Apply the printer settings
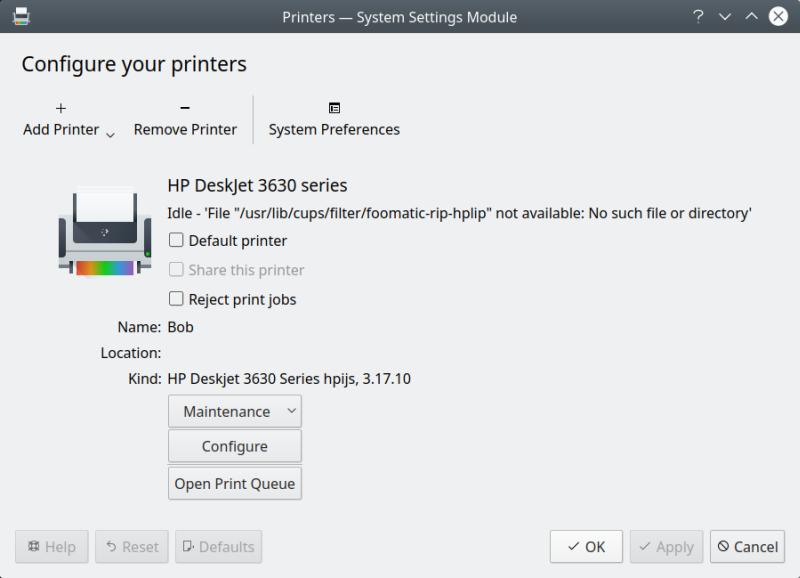 [666, 547]
